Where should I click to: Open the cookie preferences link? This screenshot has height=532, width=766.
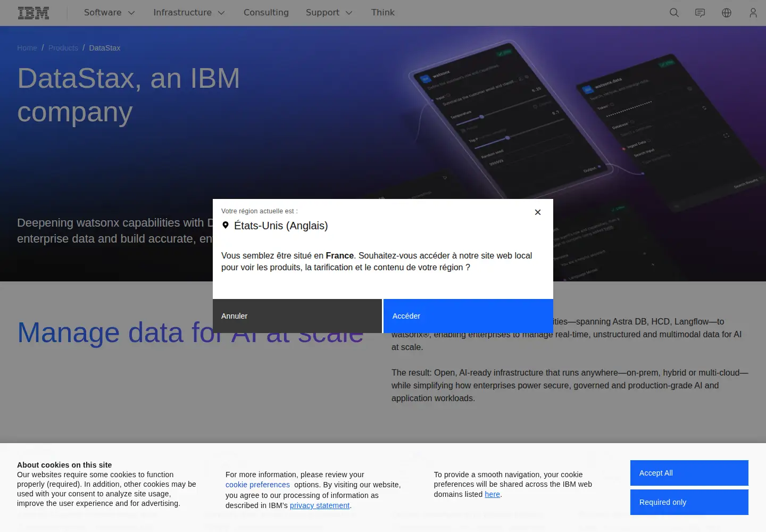click(x=257, y=485)
